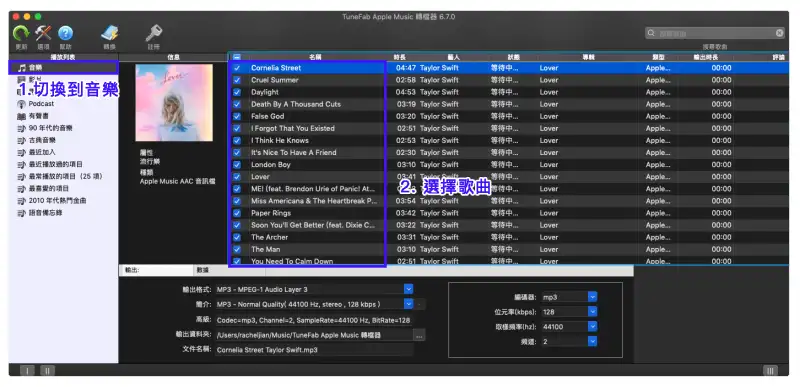800x387 pixels.
Task: Toggle Death By A Thousand Cuts checkbox
Action: pos(237,104)
